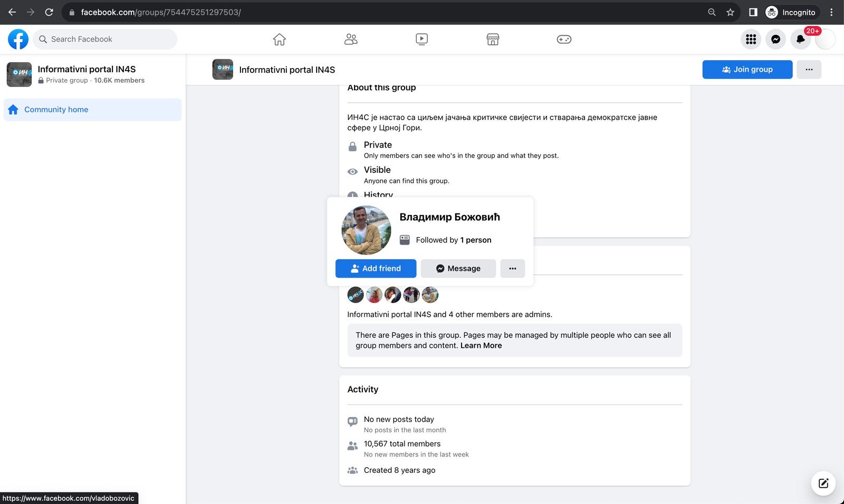Viewport: 844px width, 504px height.
Task: Open the nine-dot Menu grid icon
Action: (x=751, y=39)
